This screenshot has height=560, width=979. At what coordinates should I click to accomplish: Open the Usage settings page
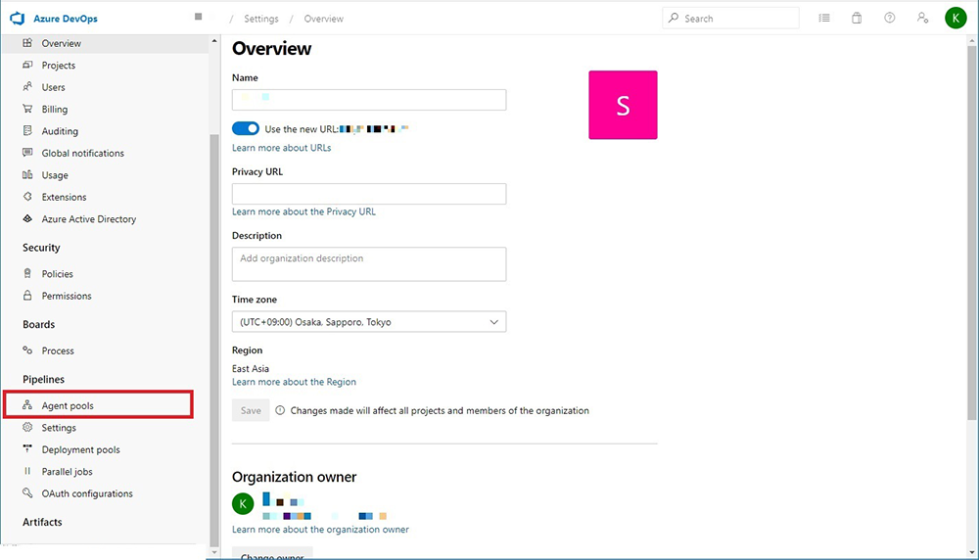(55, 175)
